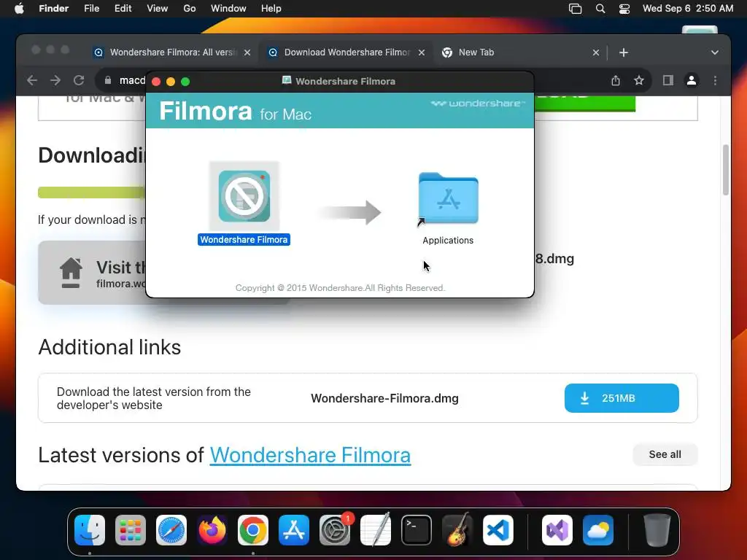
Task: Click the share icon in Chrome's address bar
Action: 616,80
